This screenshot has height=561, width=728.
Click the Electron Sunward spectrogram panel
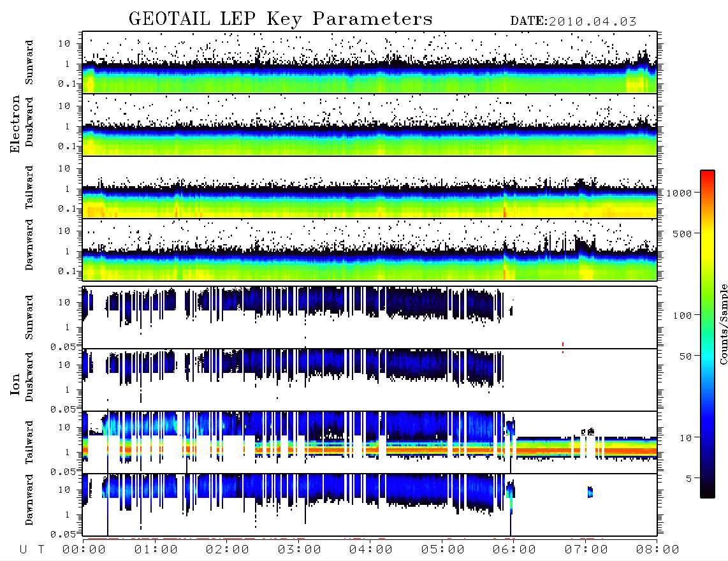click(x=370, y=62)
